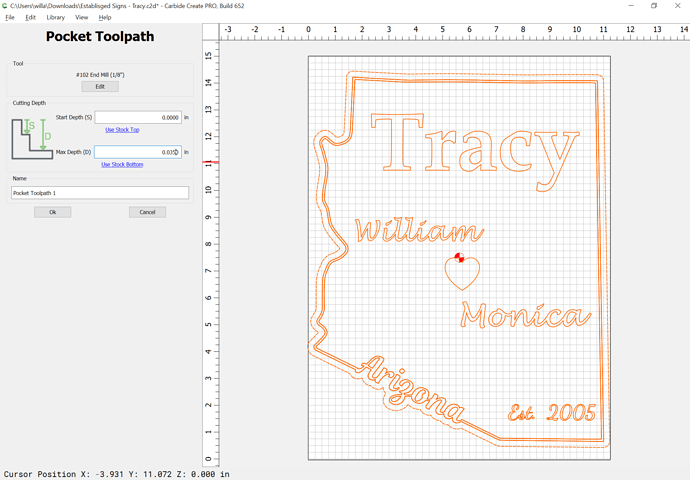
Task: Select the Est. 2005 text on canvas
Action: [552, 413]
